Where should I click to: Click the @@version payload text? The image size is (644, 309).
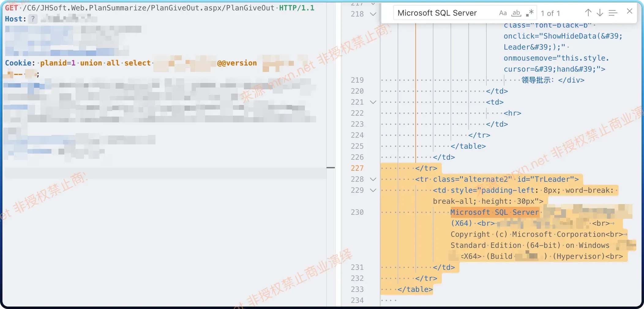[x=237, y=63]
